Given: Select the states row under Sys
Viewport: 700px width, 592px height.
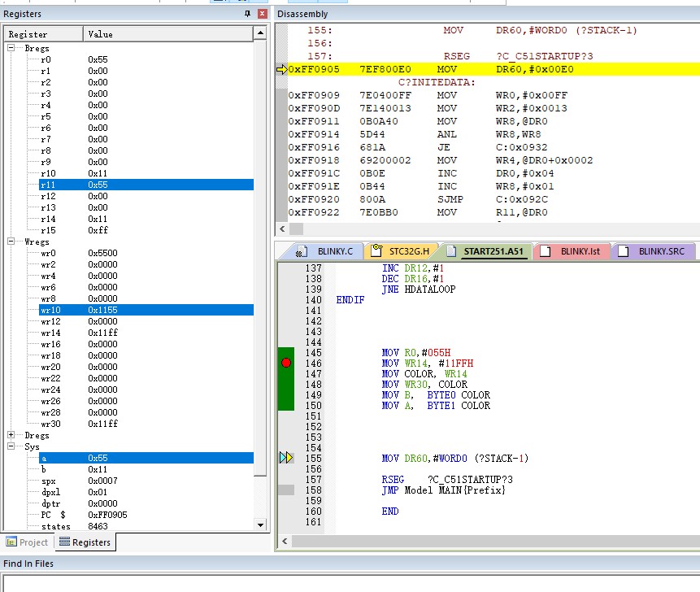Looking at the screenshot, I should [56, 526].
